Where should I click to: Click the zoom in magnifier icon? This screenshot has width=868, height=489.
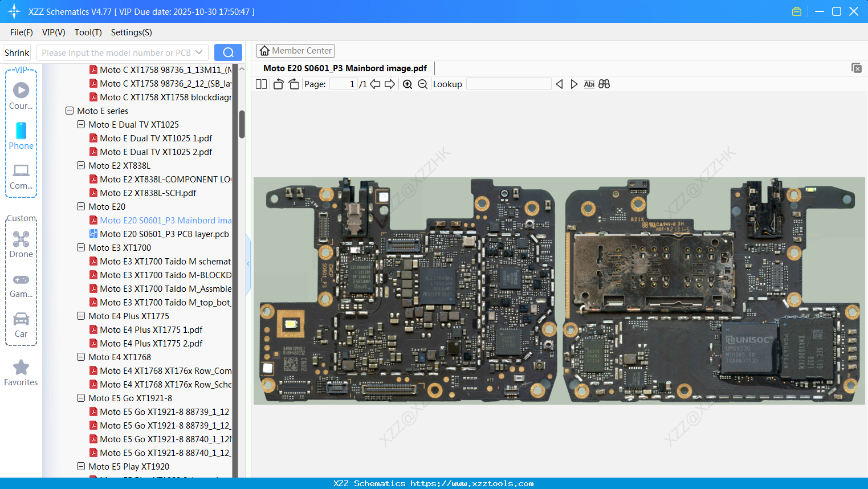click(x=407, y=84)
